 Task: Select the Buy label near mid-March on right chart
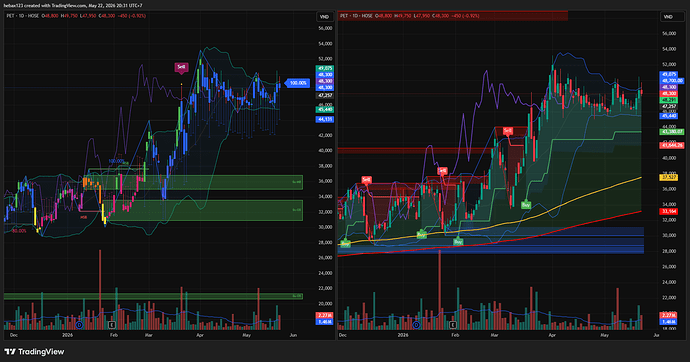coord(526,205)
